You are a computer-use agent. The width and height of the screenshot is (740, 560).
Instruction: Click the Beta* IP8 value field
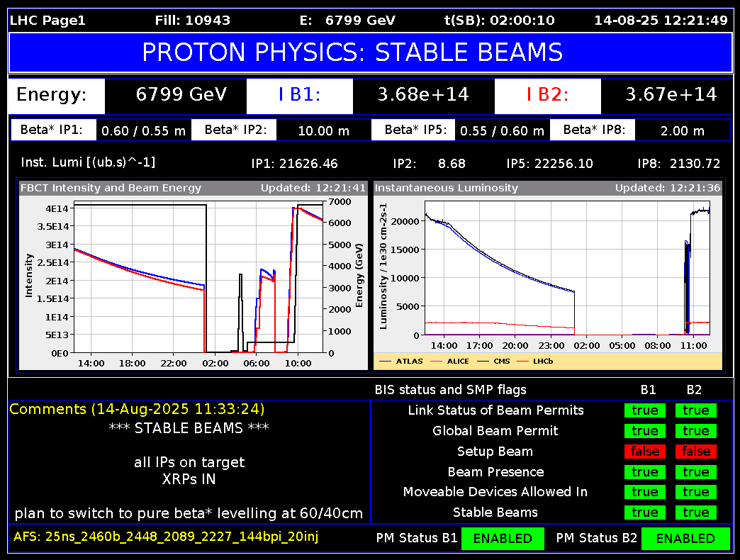tap(682, 130)
